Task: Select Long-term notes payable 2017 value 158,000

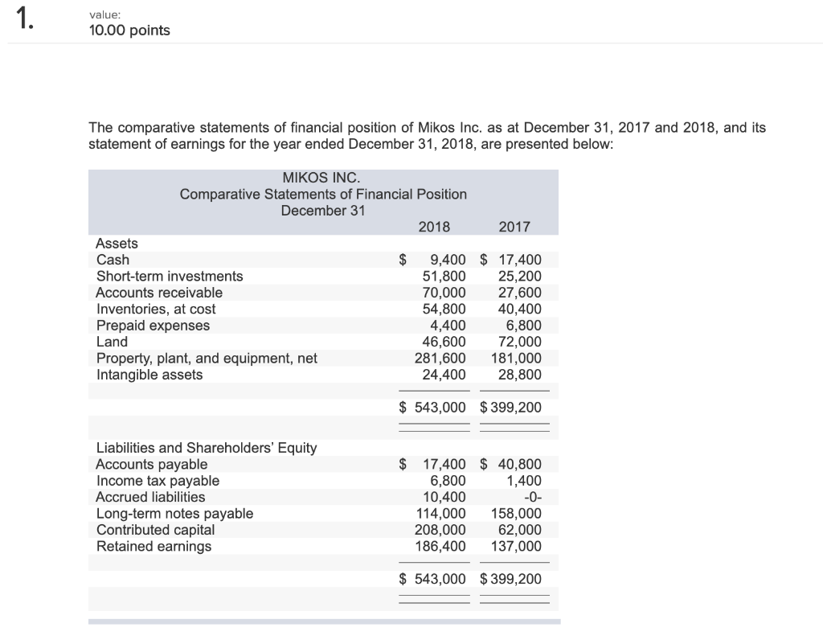Action: [516, 513]
